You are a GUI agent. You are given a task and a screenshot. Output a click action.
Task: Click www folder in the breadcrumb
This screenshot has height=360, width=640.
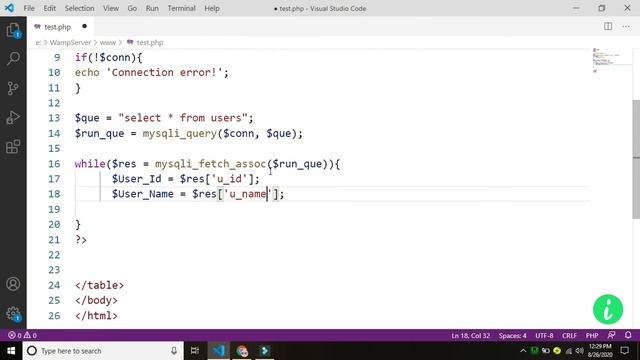click(x=108, y=42)
